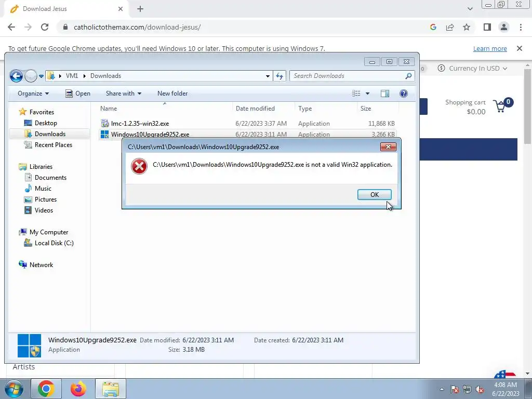The width and height of the screenshot is (532, 399).
Task: Select the Download Jesus tab
Action: pyautogui.click(x=66, y=9)
